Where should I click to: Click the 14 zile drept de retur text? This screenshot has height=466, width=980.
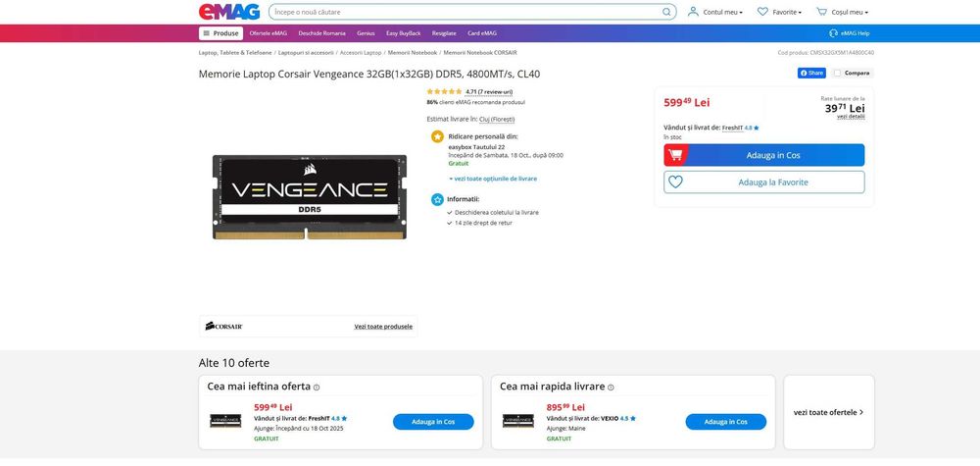click(x=484, y=223)
